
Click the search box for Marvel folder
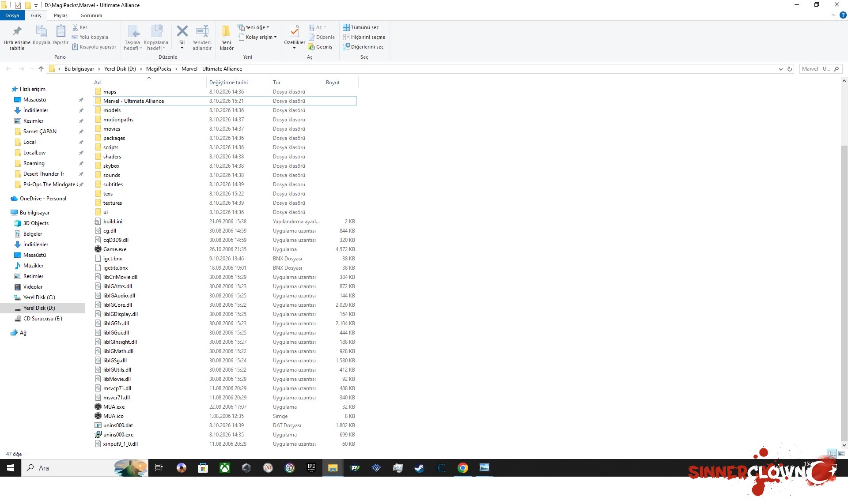pyautogui.click(x=820, y=69)
